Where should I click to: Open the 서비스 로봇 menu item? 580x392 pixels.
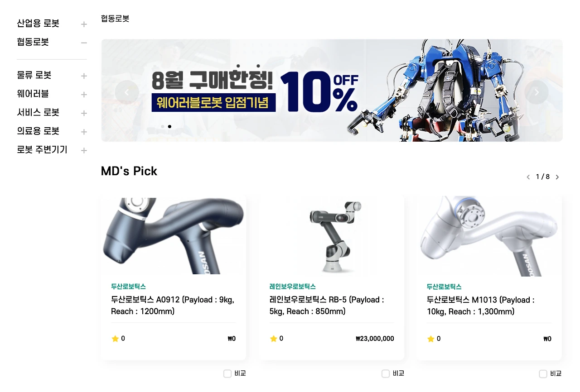(x=38, y=112)
